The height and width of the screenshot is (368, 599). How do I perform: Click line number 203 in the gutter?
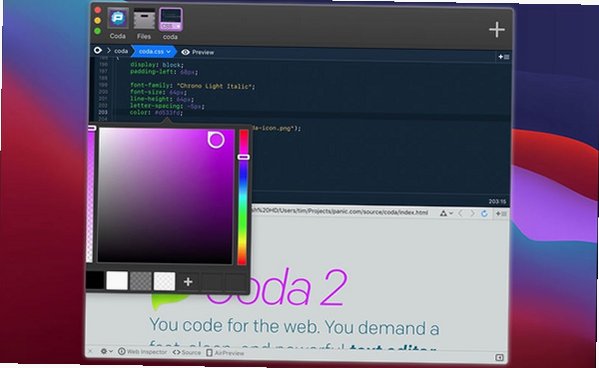103,113
